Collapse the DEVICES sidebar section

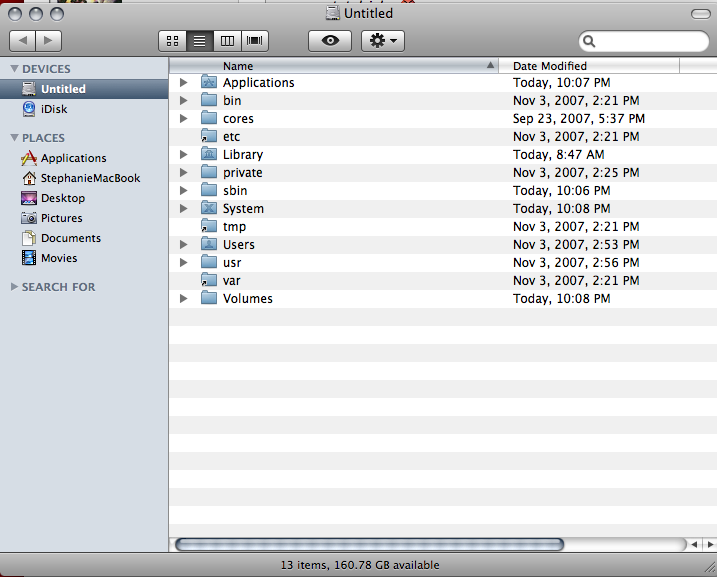(14, 69)
